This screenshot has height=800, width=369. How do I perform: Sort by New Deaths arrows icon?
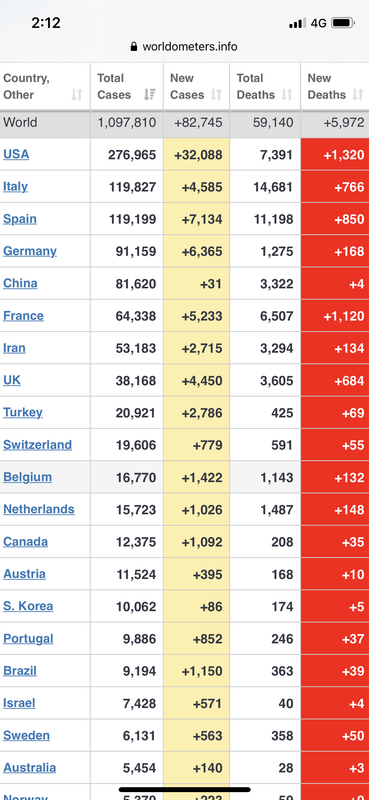(358, 94)
